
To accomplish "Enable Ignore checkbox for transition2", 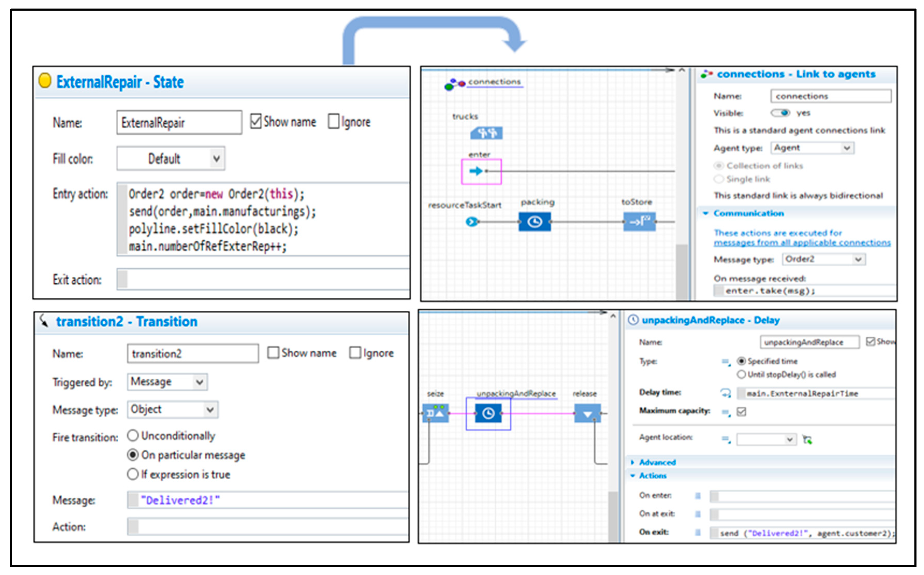I will point(355,353).
